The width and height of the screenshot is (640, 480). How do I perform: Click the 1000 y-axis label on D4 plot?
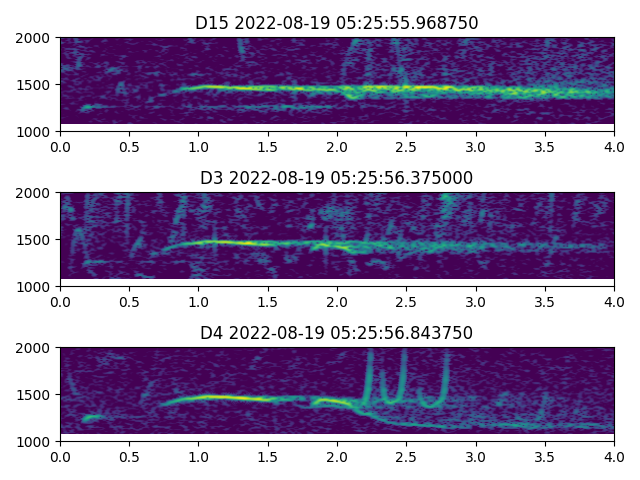pyautogui.click(x=35, y=441)
